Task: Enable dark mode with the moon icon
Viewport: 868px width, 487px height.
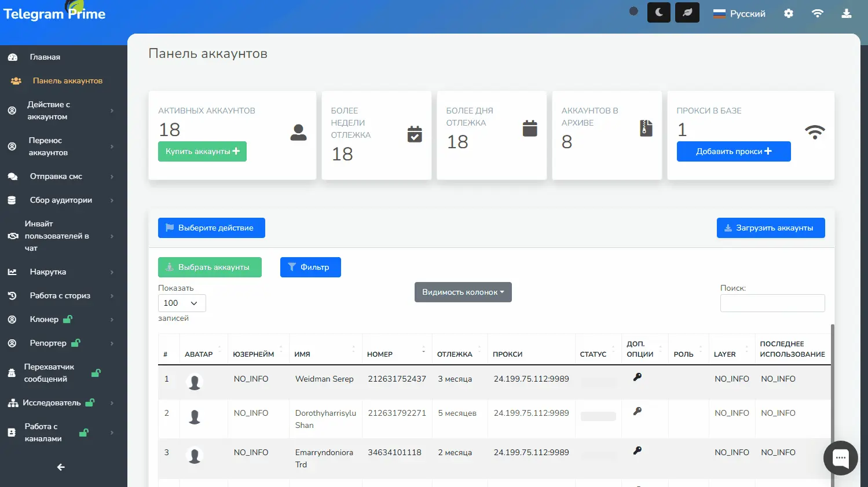Action: 658,12
